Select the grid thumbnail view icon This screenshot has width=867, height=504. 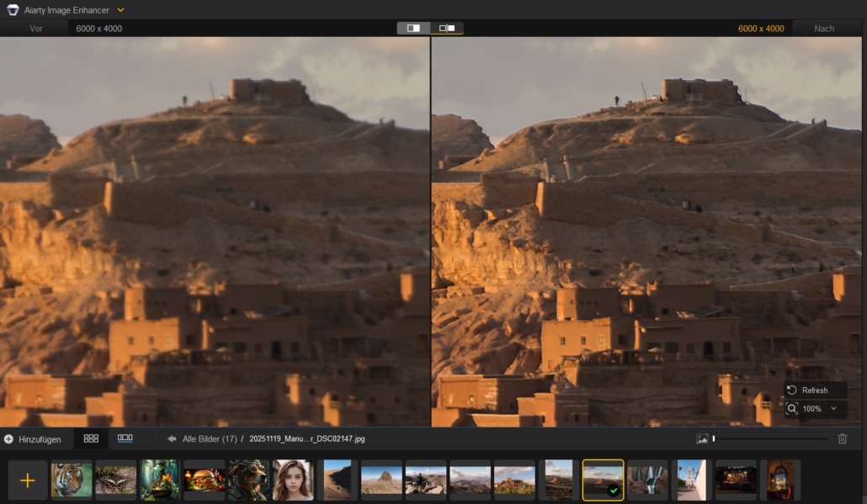91,438
